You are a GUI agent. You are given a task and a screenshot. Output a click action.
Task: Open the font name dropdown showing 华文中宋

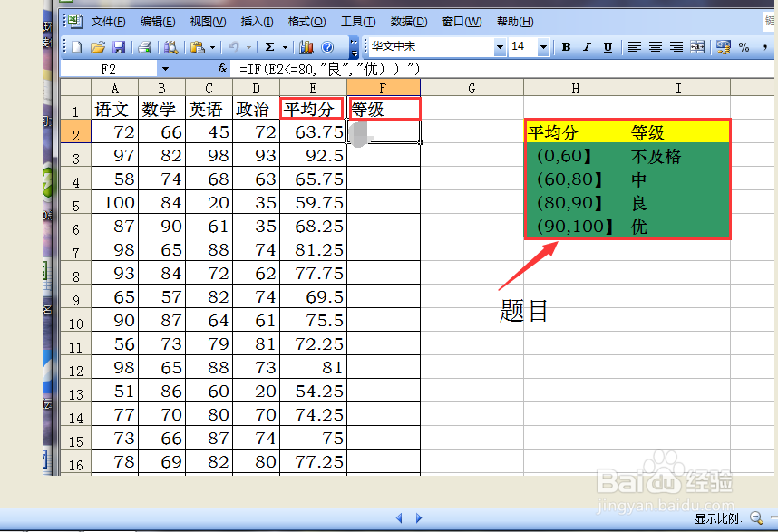click(x=501, y=48)
